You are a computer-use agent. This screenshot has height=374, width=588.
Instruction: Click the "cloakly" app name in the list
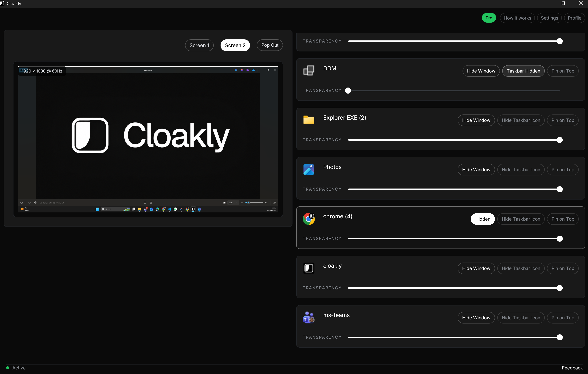(332, 266)
